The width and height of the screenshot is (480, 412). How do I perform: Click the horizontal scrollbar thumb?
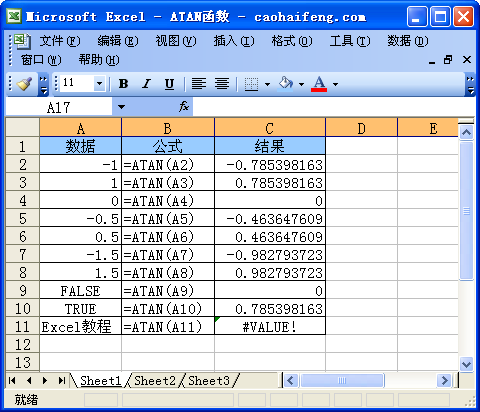coord(342,380)
